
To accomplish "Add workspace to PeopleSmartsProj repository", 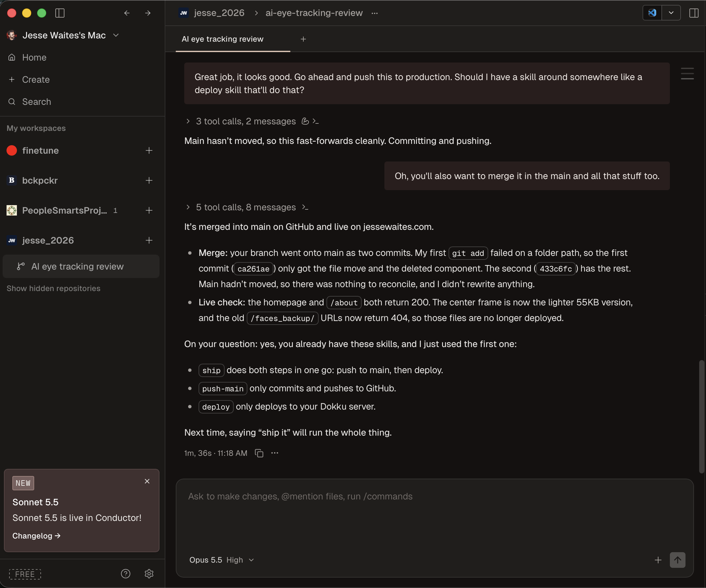I will [149, 210].
